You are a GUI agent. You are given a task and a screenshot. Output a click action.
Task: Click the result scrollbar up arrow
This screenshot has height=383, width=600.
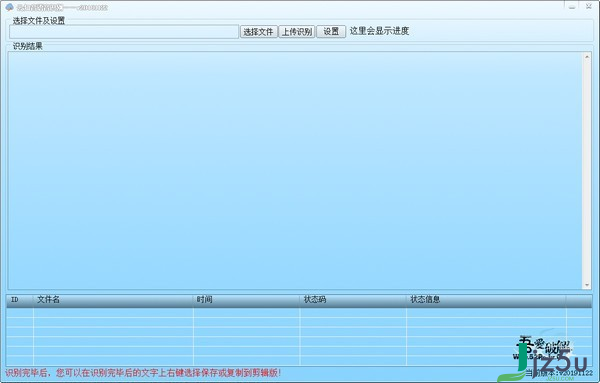587,57
